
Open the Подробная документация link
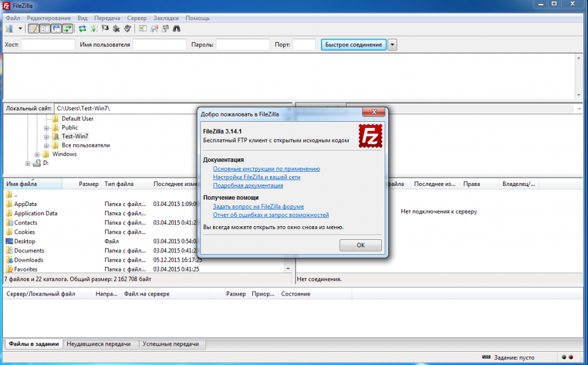coord(248,185)
